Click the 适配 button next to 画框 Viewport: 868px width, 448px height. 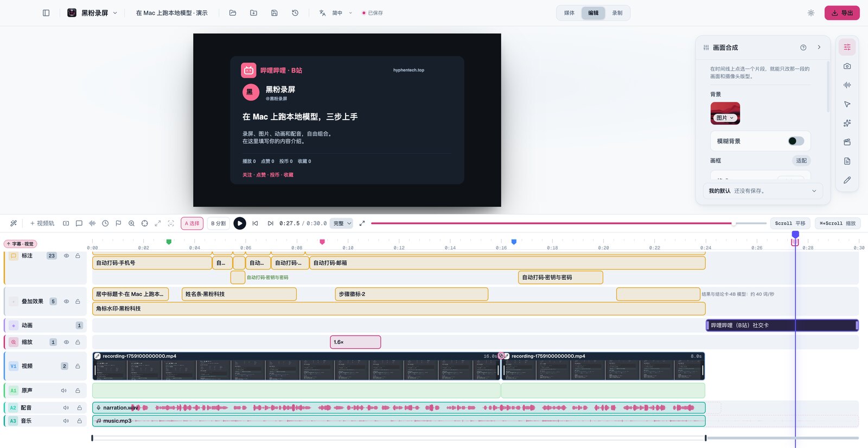pos(801,161)
